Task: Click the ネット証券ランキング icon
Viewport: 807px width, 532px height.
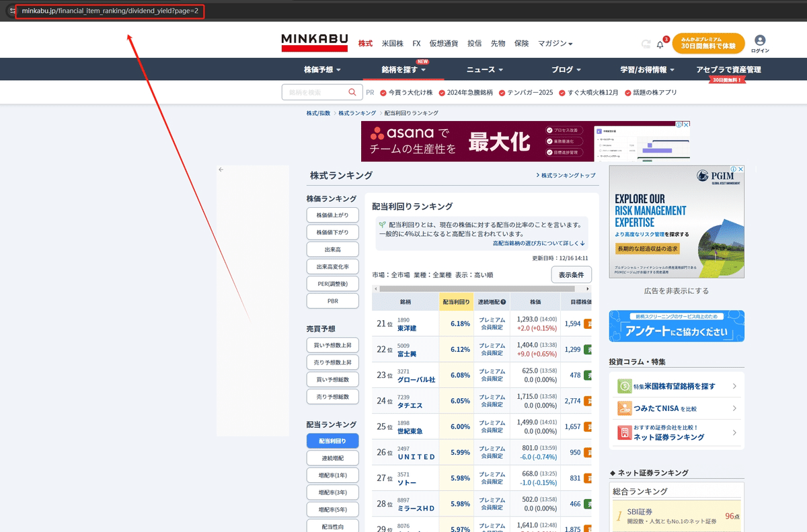Action: [625, 432]
